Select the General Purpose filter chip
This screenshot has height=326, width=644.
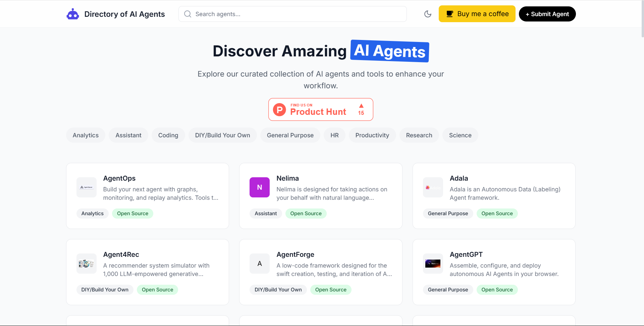(290, 135)
